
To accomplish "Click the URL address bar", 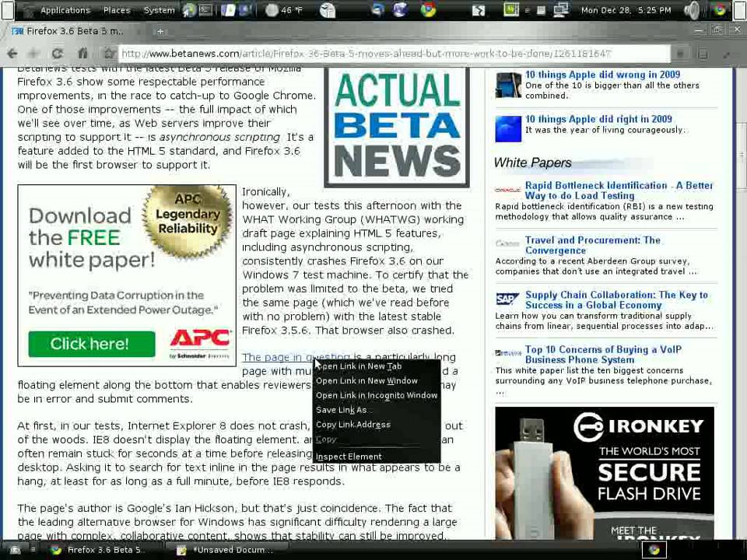I will 395,54.
